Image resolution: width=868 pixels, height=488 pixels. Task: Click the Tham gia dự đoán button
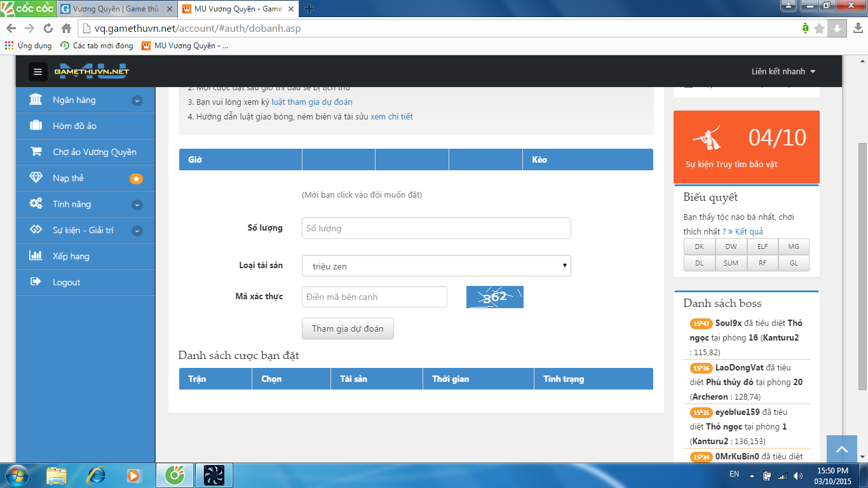pyautogui.click(x=348, y=329)
